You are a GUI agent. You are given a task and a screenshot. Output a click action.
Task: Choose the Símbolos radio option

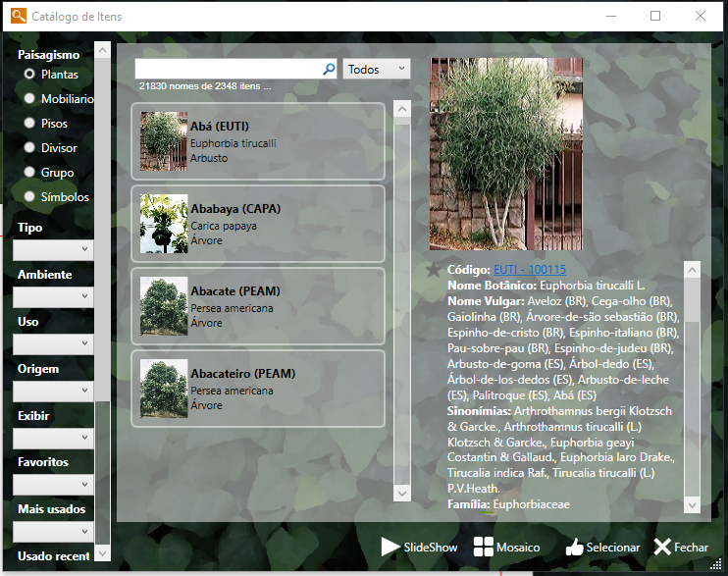coord(29,196)
